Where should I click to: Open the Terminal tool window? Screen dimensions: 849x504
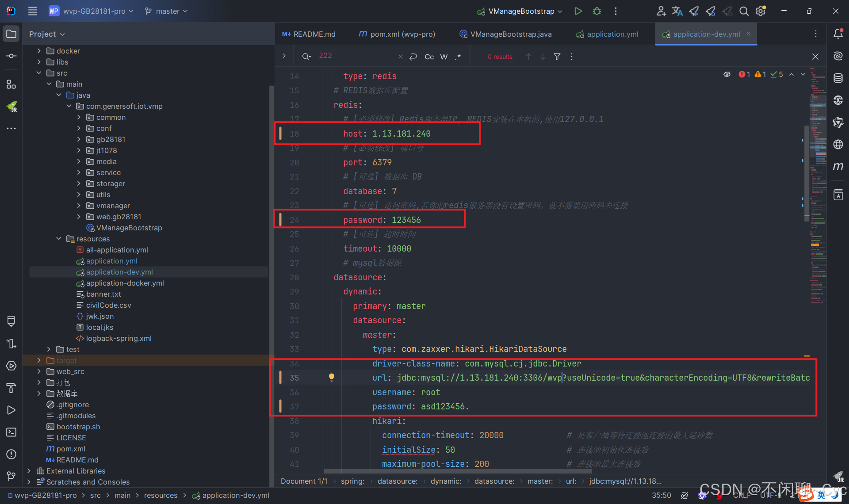(x=11, y=432)
